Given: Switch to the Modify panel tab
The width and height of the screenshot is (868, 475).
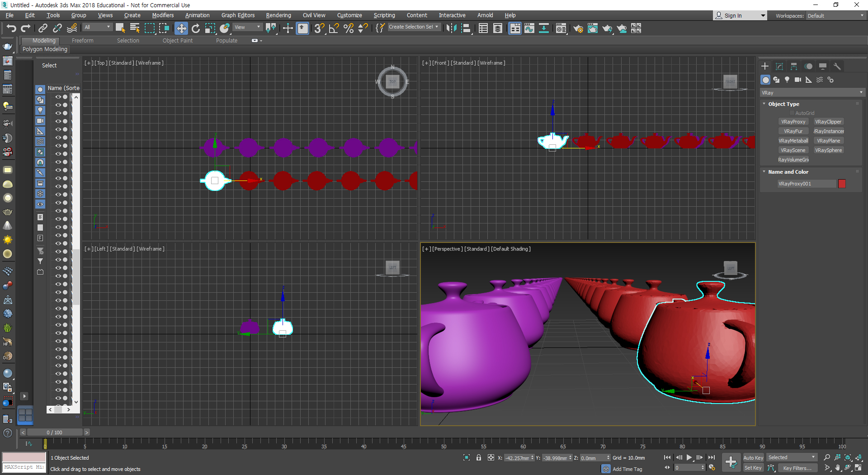Looking at the screenshot, I should [x=779, y=66].
